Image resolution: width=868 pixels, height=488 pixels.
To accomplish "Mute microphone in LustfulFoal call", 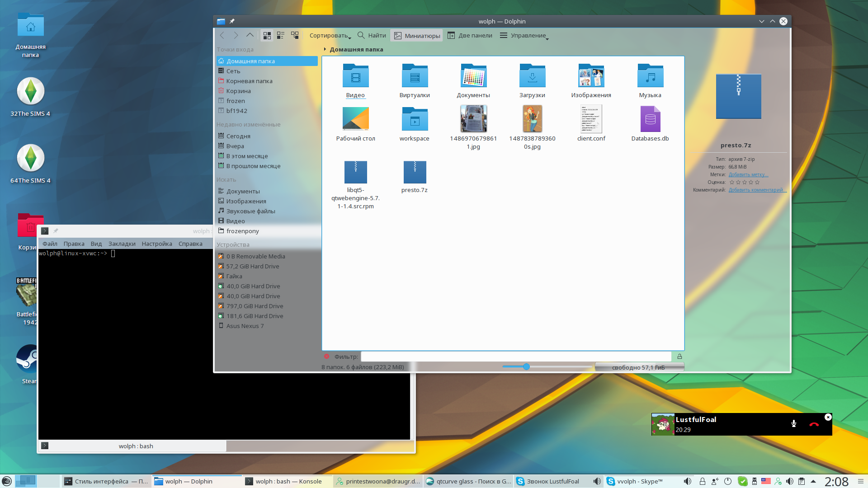I will tap(793, 424).
